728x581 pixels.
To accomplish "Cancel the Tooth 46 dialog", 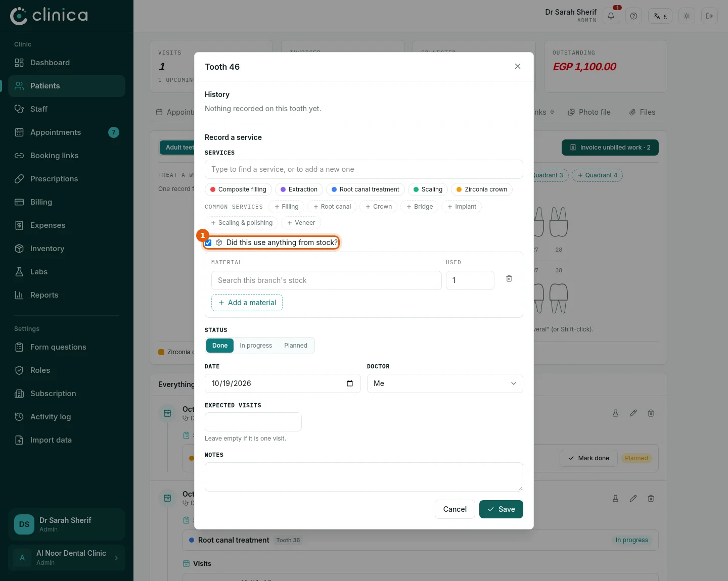I will pos(455,509).
